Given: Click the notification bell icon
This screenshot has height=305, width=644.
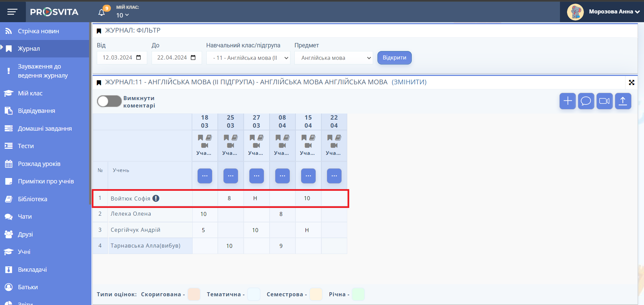Looking at the screenshot, I should (x=102, y=12).
